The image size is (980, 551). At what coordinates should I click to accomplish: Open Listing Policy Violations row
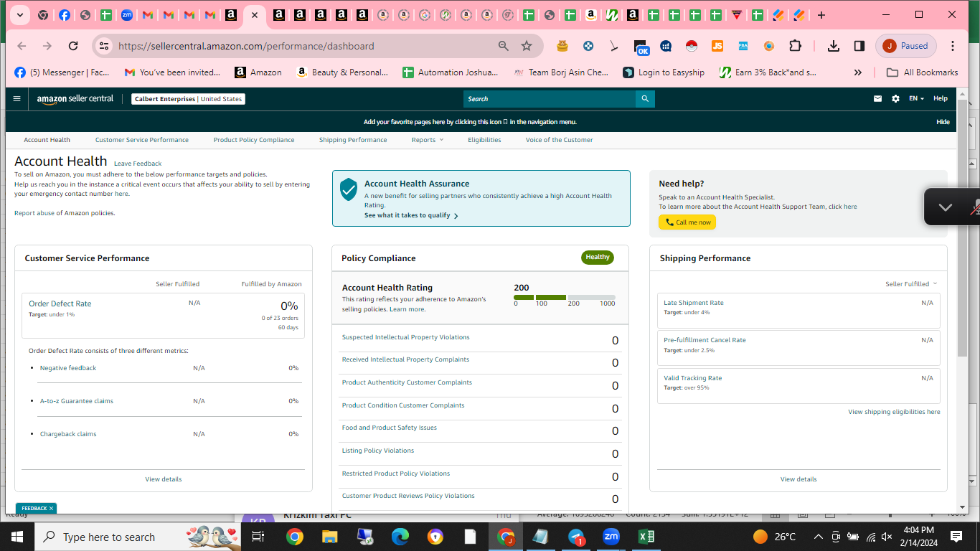pos(480,453)
